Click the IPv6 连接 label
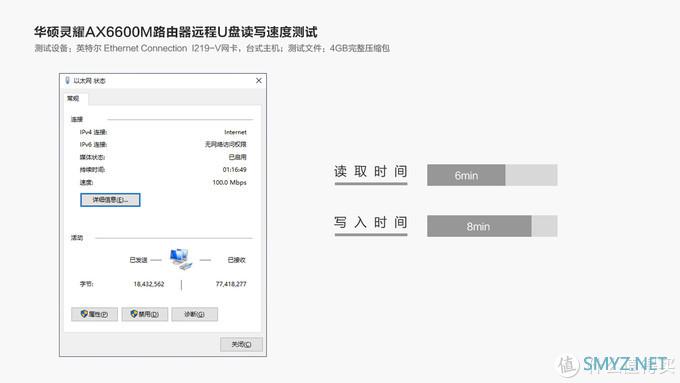 pos(93,145)
